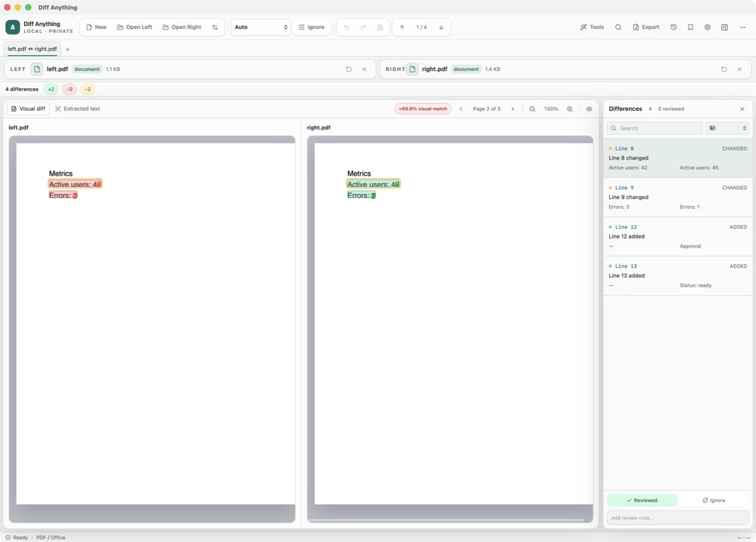Click the document tag next to left.pdf
This screenshot has height=542, width=756.
tap(87, 69)
